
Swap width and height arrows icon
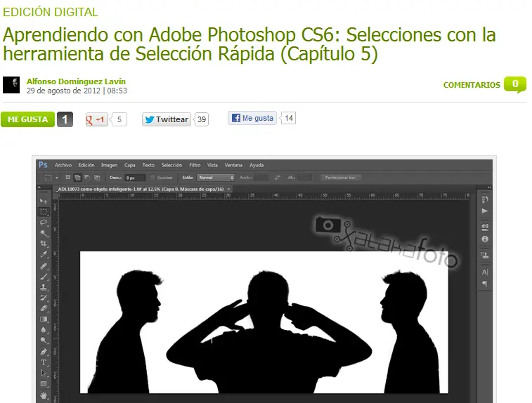[278, 177]
